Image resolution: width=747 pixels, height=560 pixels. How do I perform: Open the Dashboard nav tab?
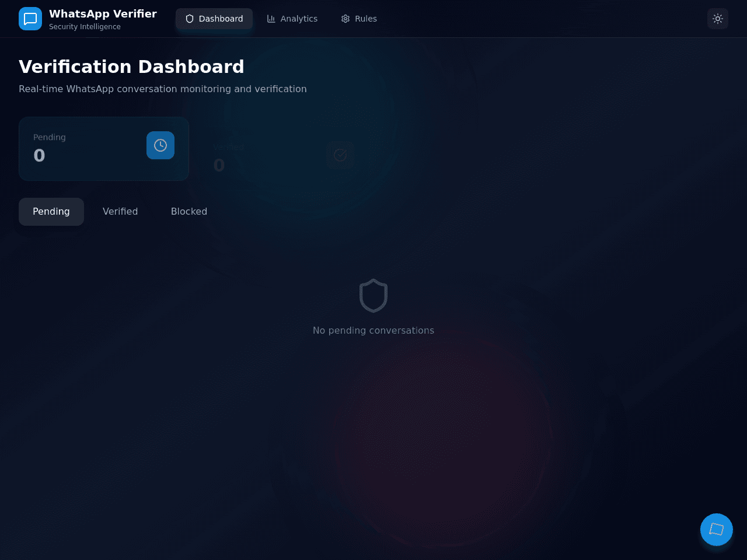click(x=214, y=19)
